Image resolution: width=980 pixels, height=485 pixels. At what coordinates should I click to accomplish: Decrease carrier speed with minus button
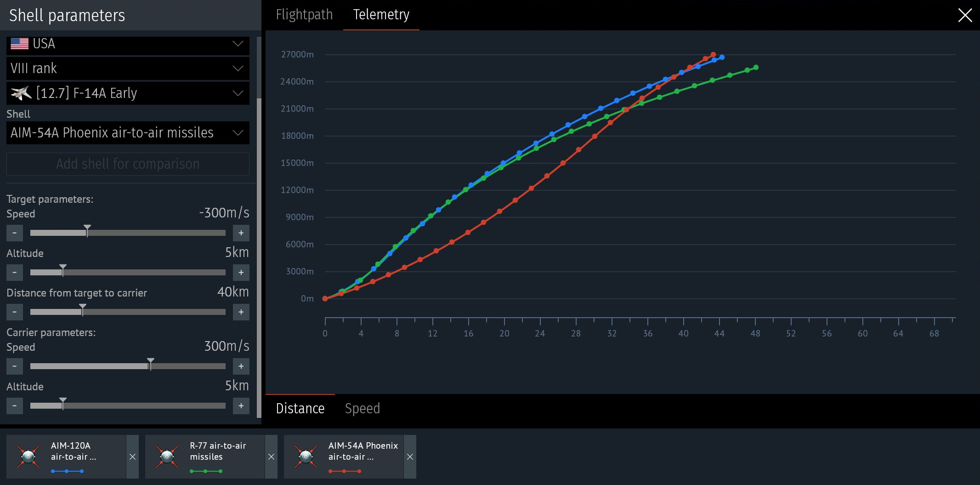click(x=15, y=366)
